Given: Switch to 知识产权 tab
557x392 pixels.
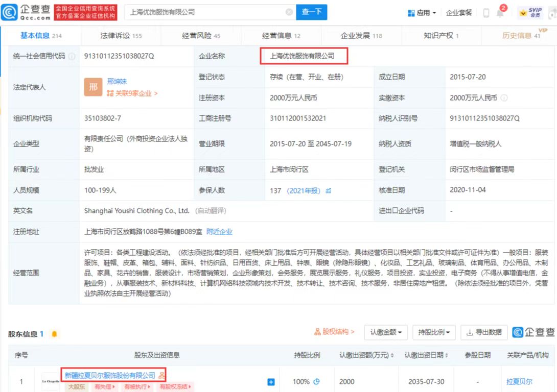Looking at the screenshot, I should pyautogui.click(x=441, y=36).
